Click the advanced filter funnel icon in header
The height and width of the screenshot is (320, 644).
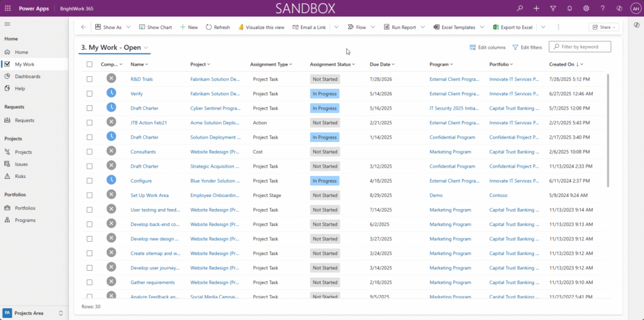[553, 9]
